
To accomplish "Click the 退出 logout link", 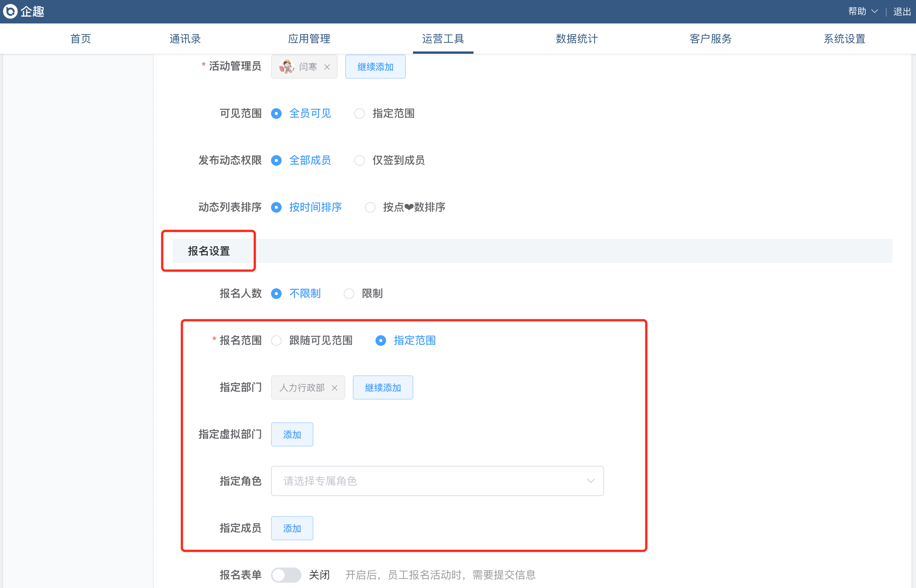I will coord(902,12).
